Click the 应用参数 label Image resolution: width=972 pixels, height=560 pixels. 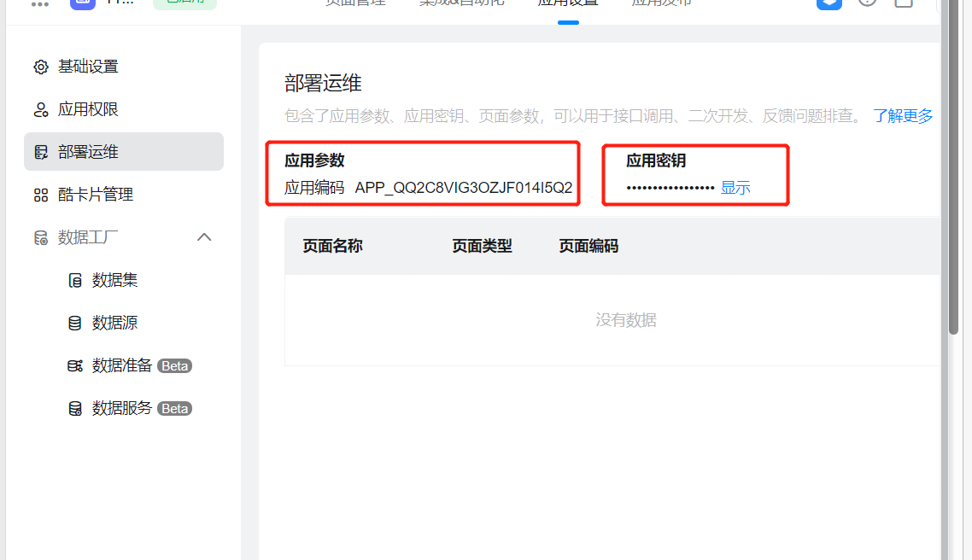click(314, 160)
